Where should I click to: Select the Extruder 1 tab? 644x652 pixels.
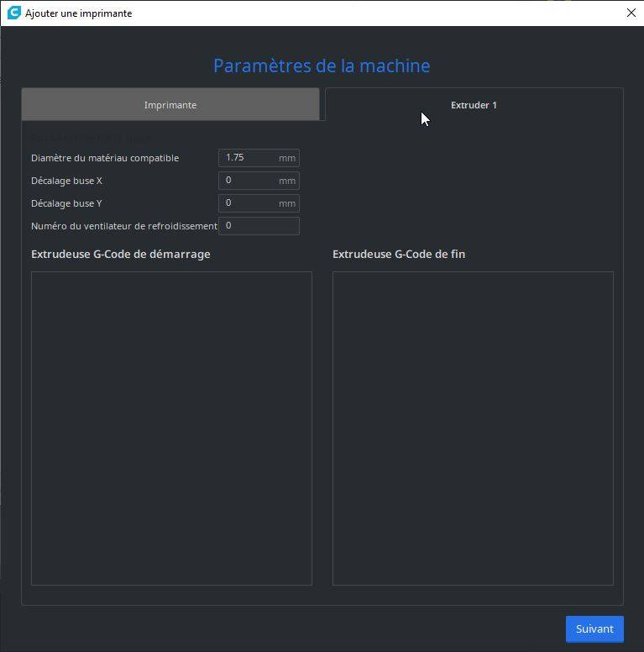coord(474,104)
